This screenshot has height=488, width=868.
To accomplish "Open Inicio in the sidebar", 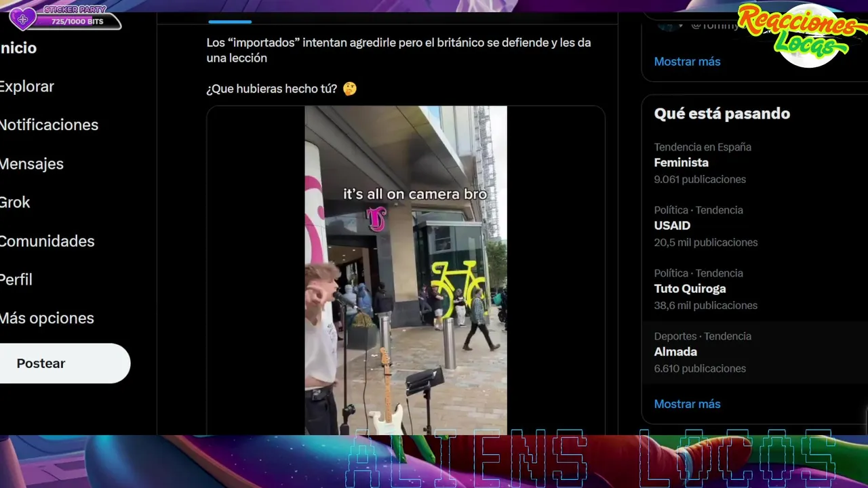I will (18, 48).
